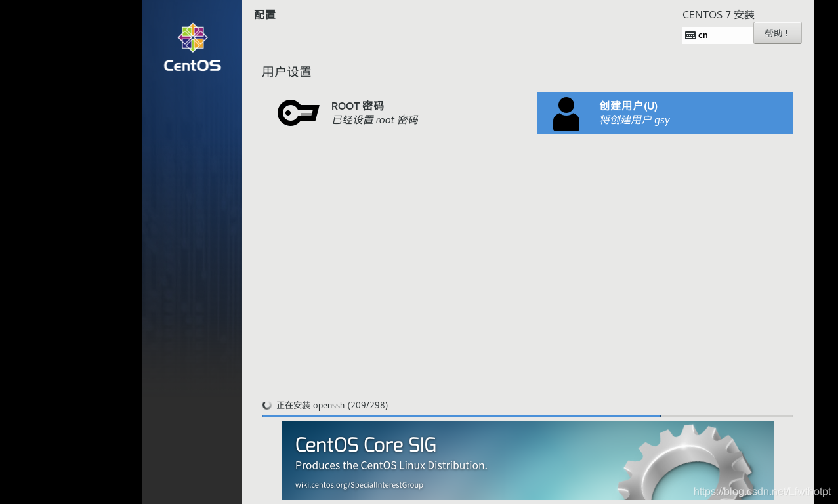Select 创建用户(U) option
This screenshot has height=504, width=838.
pos(665,113)
